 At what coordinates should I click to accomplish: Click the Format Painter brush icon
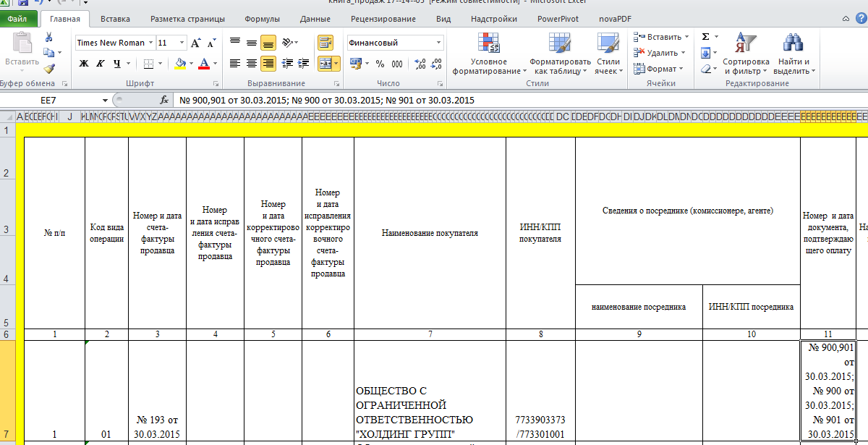click(x=49, y=69)
